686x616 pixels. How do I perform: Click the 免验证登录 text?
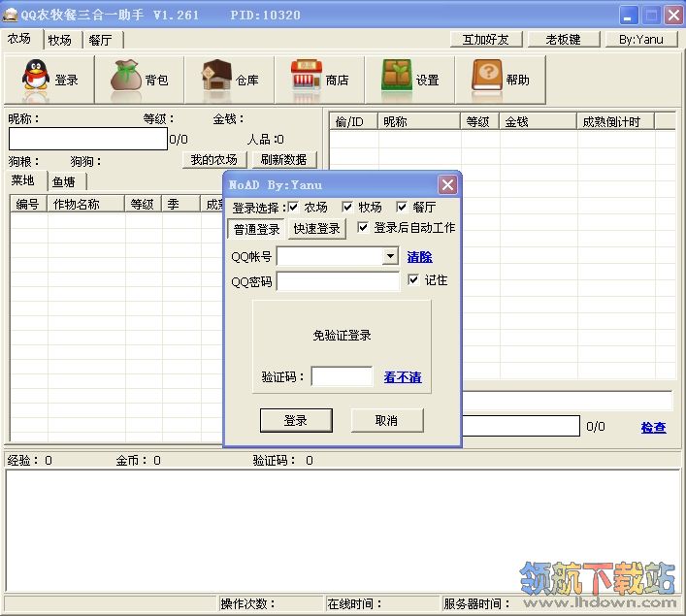tap(343, 335)
